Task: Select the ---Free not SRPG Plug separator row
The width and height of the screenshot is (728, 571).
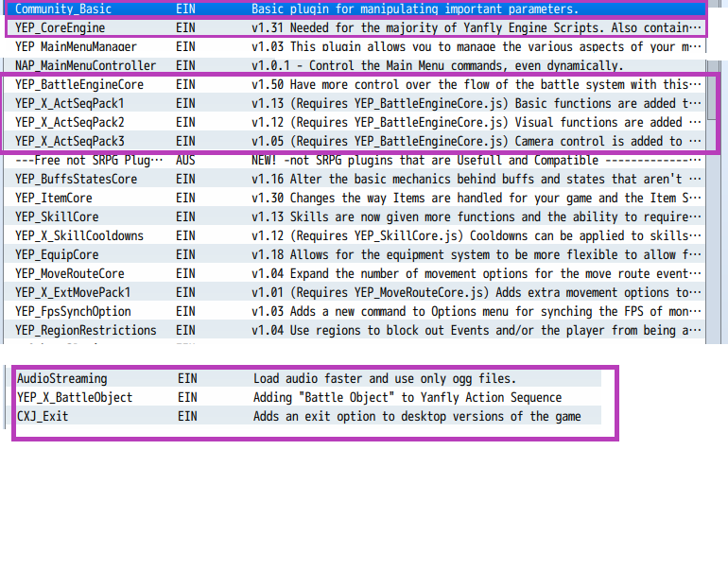Action: tap(355, 161)
